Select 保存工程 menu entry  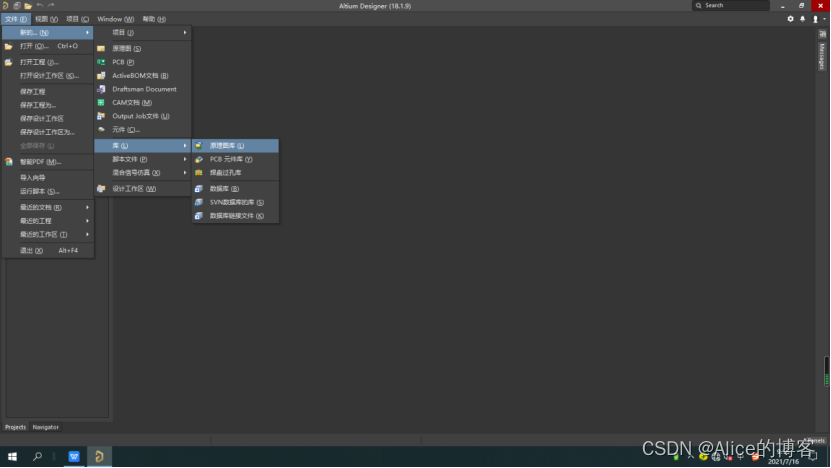tap(48, 92)
